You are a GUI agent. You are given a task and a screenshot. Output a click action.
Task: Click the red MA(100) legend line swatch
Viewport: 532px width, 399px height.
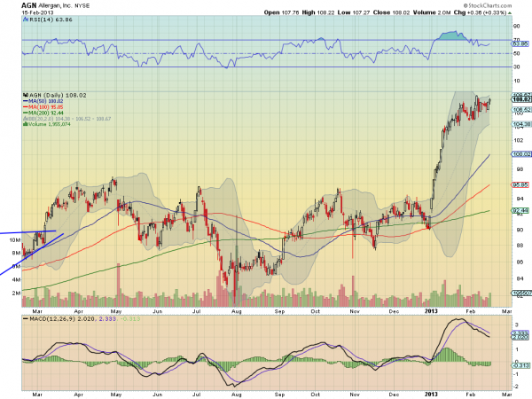tap(26, 107)
